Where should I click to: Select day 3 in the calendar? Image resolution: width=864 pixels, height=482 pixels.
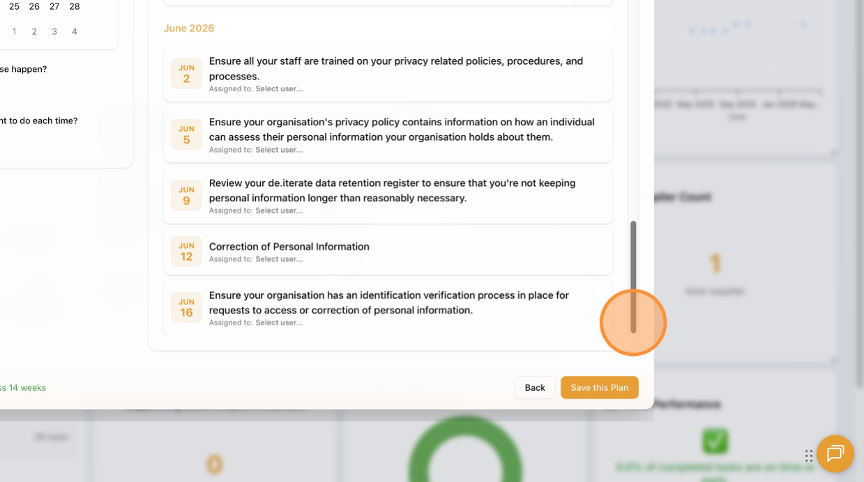(54, 32)
